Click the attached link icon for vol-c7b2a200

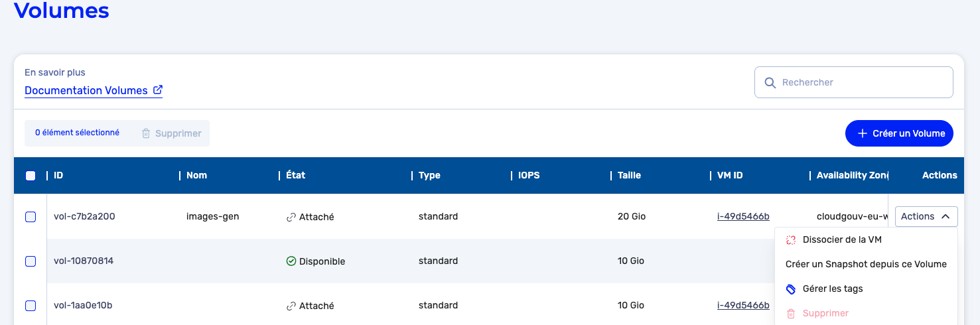(x=291, y=217)
